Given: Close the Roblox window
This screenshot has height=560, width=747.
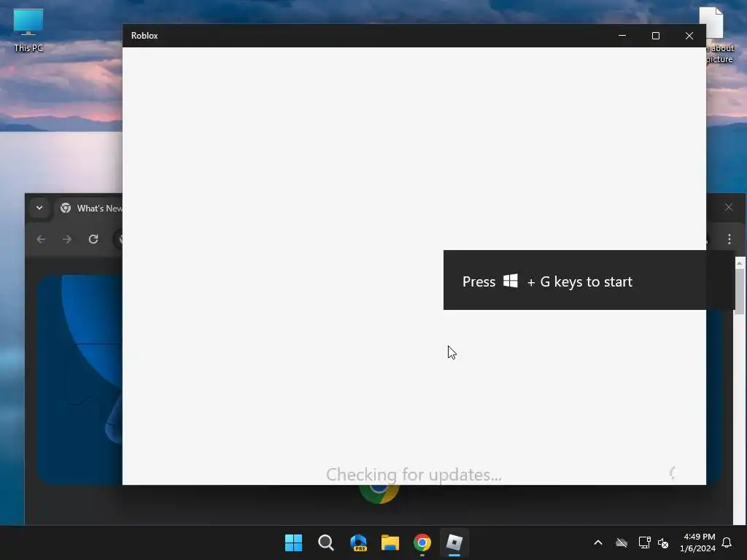Looking at the screenshot, I should pyautogui.click(x=689, y=36).
